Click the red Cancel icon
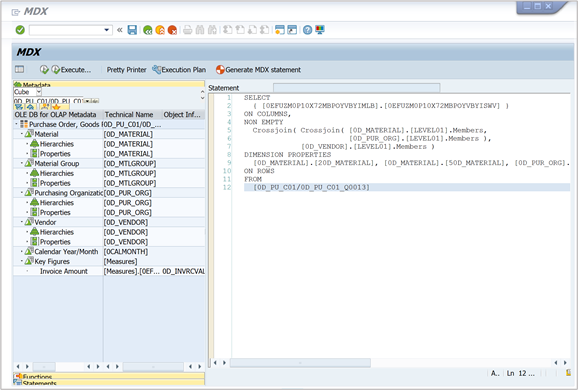578x390 pixels. tap(172, 30)
